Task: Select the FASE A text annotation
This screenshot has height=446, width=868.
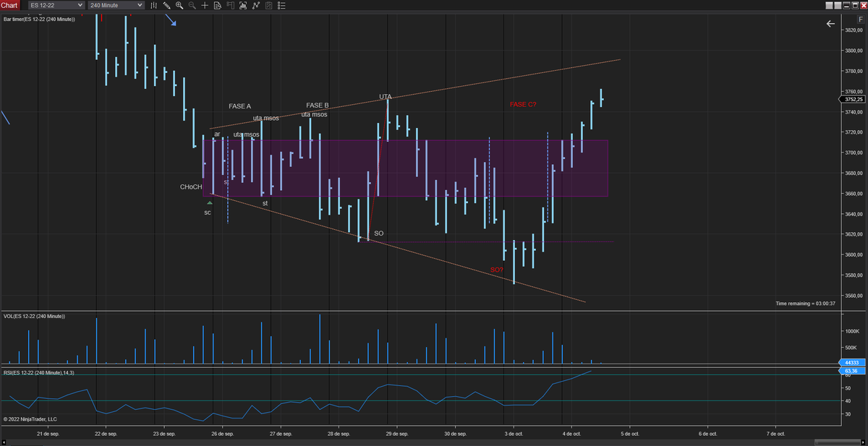Action: pos(239,106)
